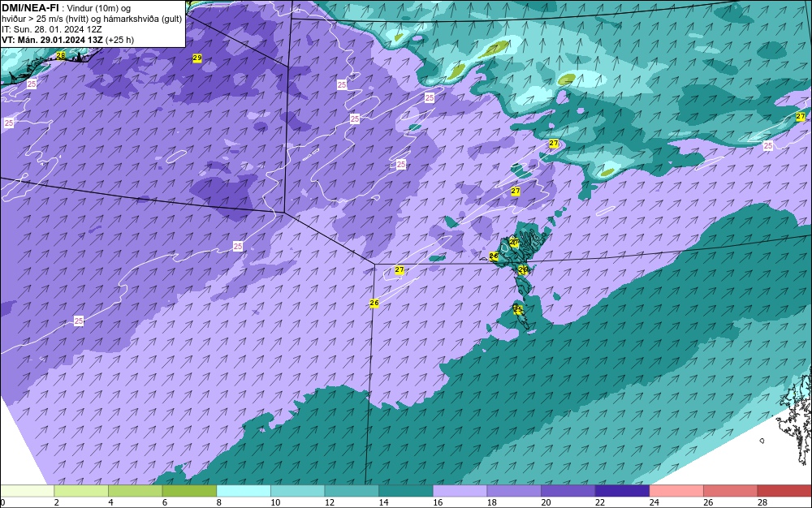Viewport: 812px width, 508px height.
Task: Select the 16–18 m/s light purple legend swatch
Action: 460,491
